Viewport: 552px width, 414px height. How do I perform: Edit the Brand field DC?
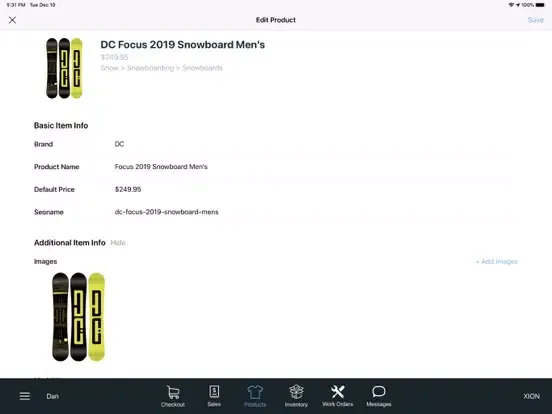click(119, 144)
